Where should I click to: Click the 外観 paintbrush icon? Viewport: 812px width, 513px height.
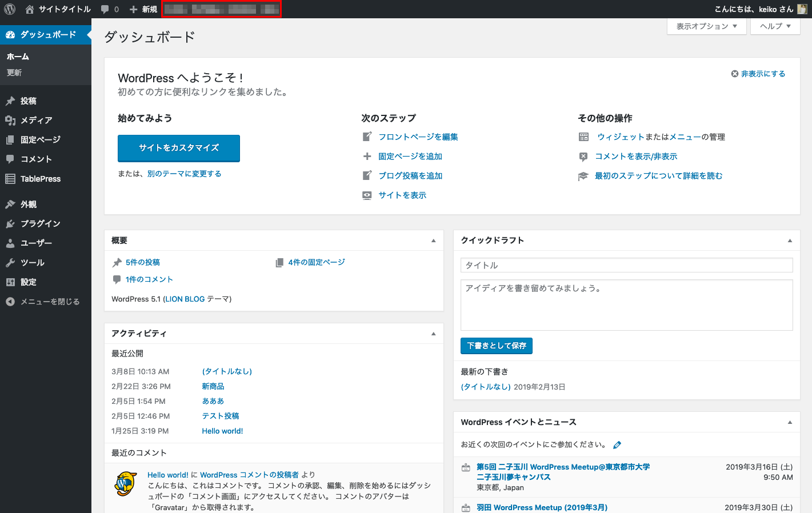[10, 205]
